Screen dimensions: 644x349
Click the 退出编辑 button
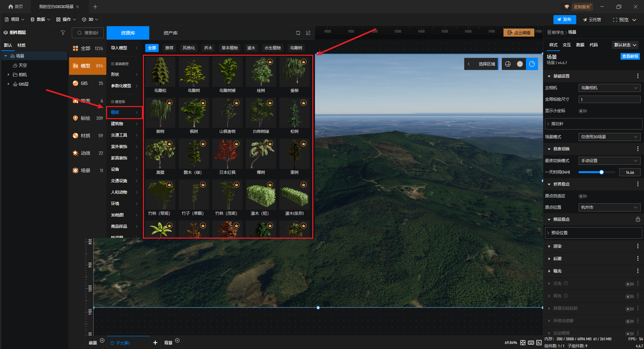[x=519, y=33]
